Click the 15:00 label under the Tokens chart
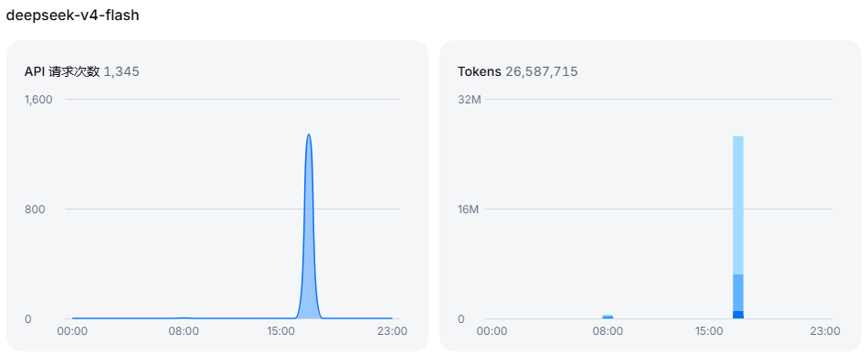The width and height of the screenshot is (868, 355). tap(709, 331)
